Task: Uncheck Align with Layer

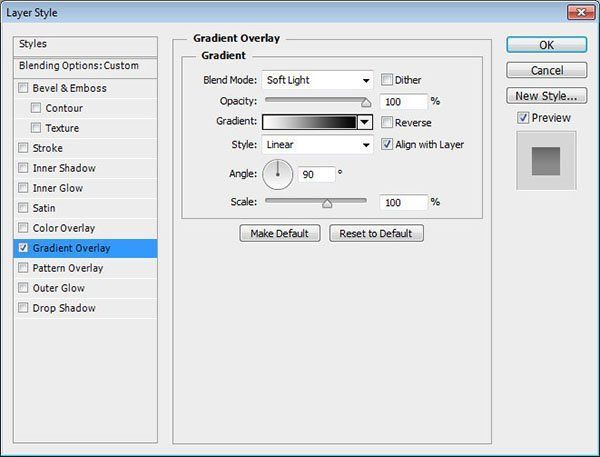Action: tap(386, 144)
